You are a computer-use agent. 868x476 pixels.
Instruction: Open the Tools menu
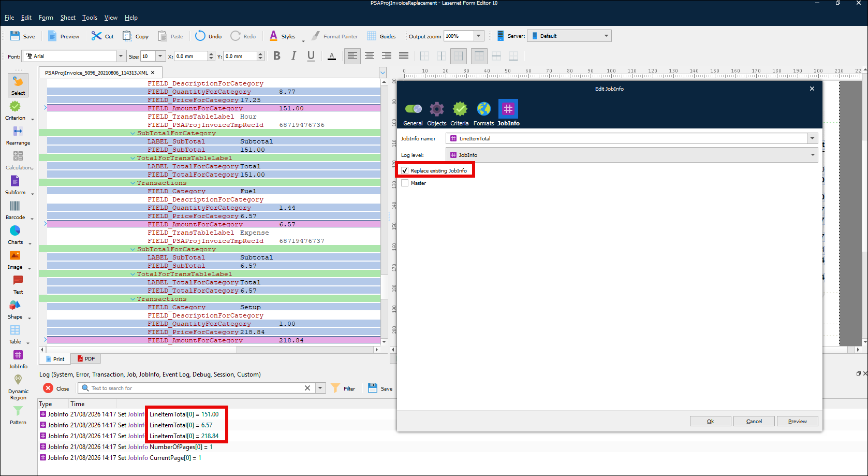click(90, 18)
